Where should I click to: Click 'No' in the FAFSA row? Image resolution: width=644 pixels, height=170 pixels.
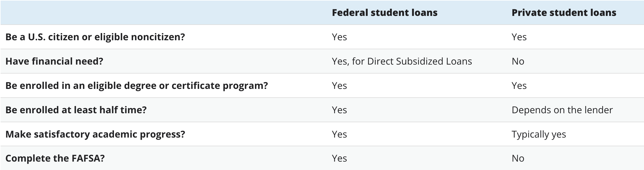[518, 158]
